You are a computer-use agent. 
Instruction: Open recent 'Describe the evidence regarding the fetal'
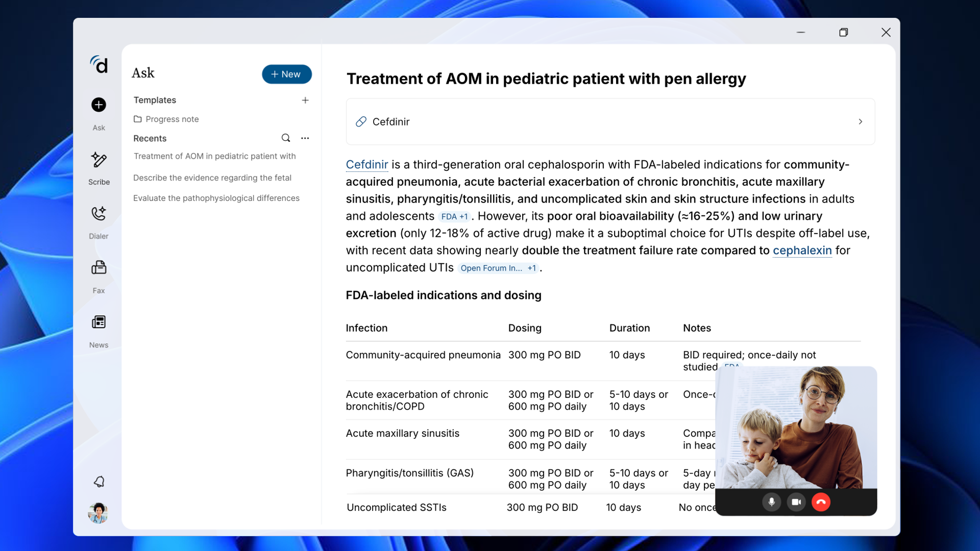tap(212, 178)
